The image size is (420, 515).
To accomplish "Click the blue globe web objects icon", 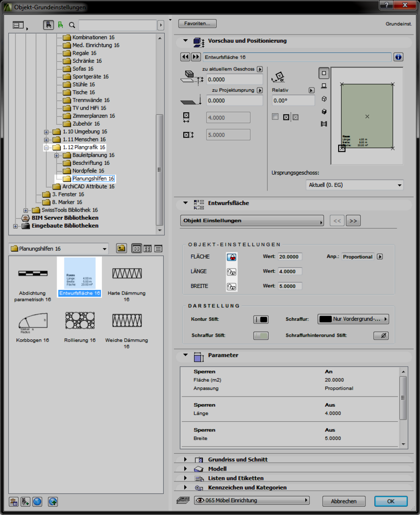I will tap(37, 502).
